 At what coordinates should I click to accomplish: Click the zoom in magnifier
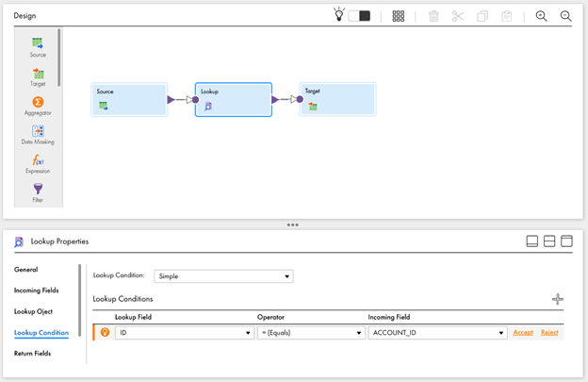(542, 16)
